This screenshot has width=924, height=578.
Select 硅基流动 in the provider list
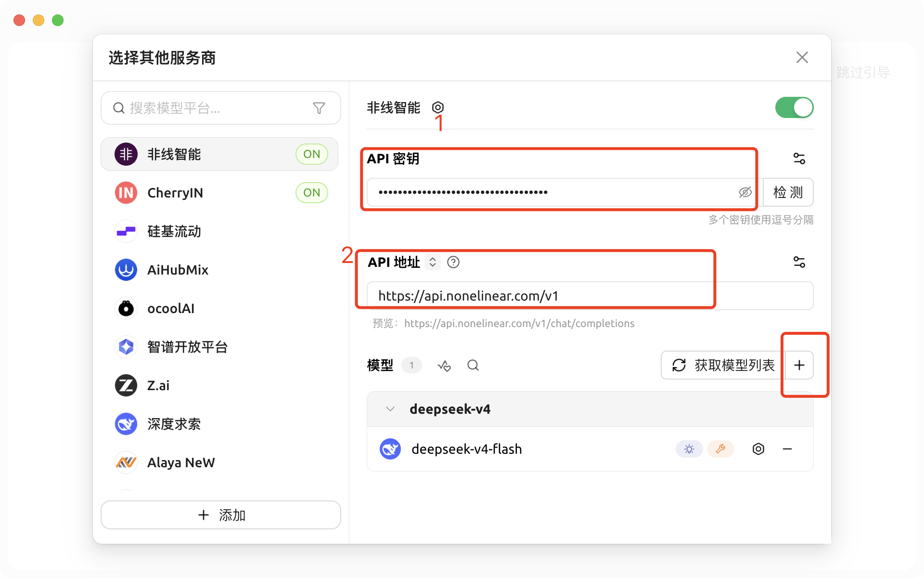219,231
